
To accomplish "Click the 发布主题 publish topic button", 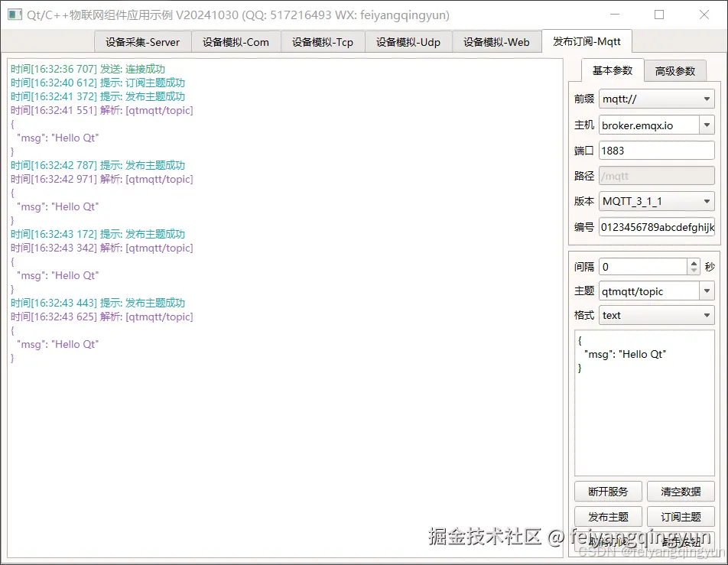I will (608, 517).
